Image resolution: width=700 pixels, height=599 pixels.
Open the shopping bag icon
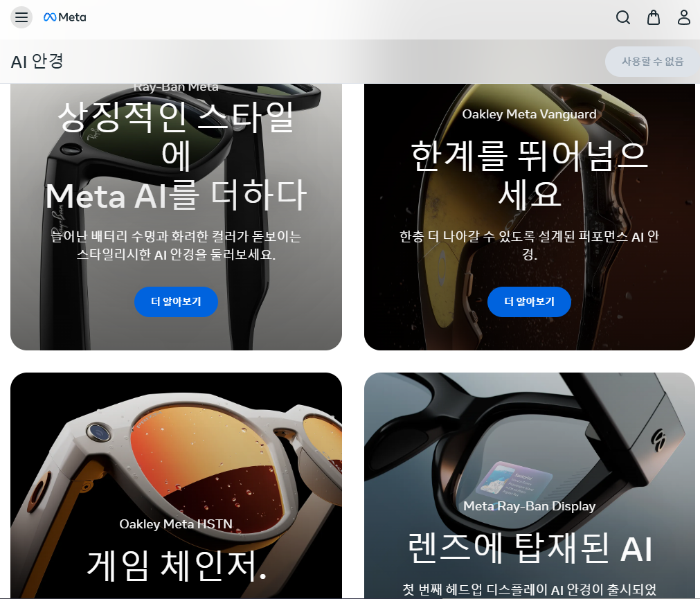(x=654, y=17)
